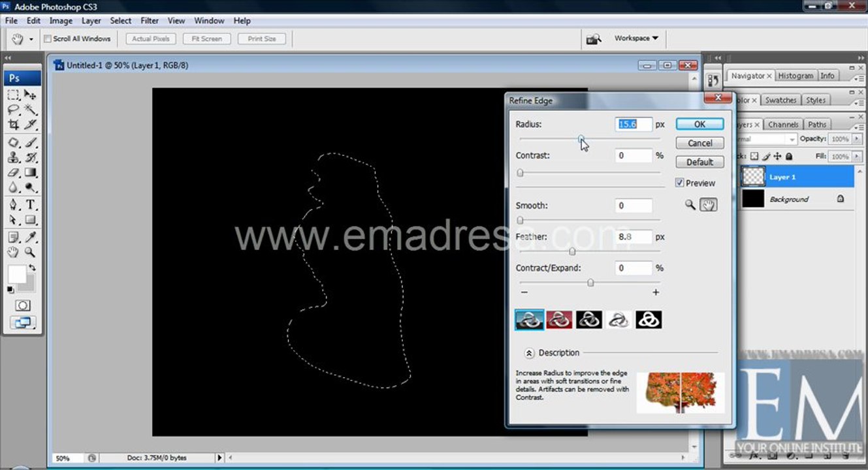Select the Clone Stamp tool

click(x=14, y=157)
